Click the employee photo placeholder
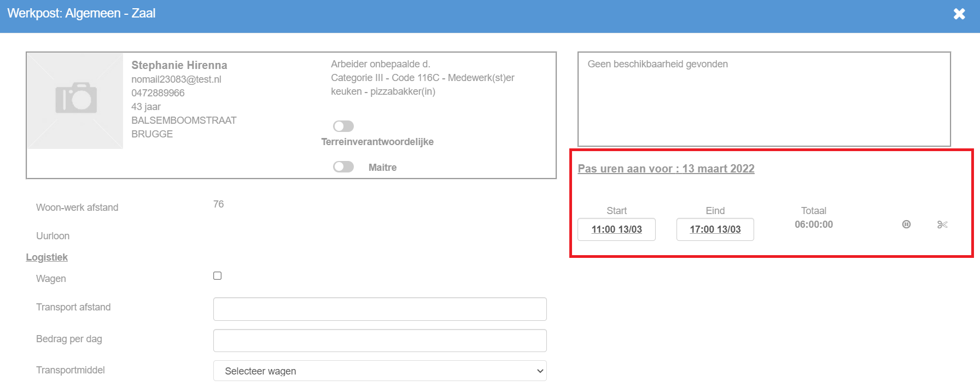This screenshot has height=386, width=980. 75,101
